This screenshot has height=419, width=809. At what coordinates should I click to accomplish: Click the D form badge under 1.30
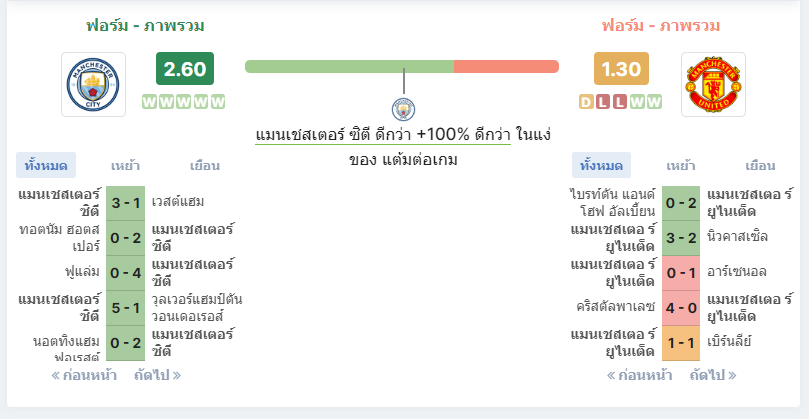coord(586,102)
